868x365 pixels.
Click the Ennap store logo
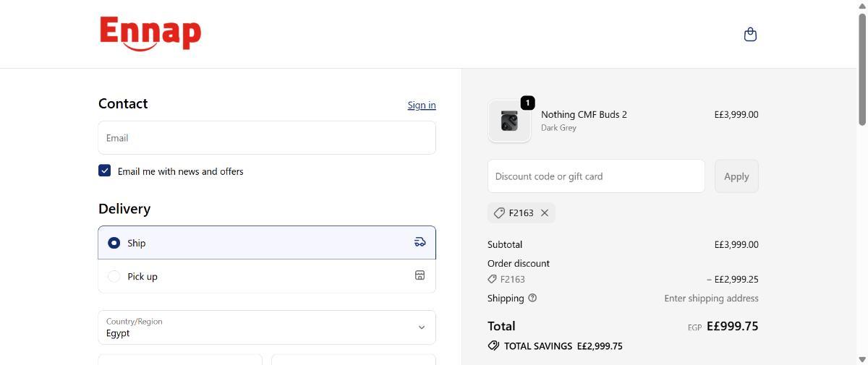tap(150, 34)
